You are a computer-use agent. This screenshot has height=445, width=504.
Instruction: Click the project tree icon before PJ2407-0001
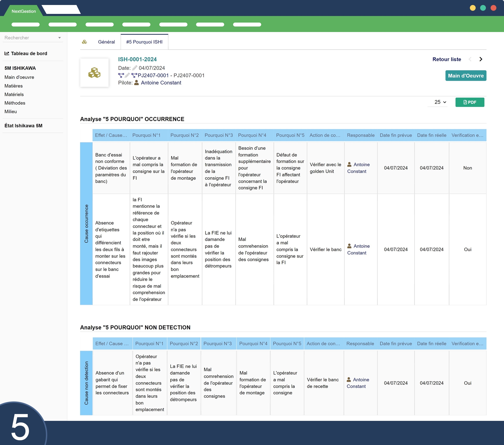point(134,76)
